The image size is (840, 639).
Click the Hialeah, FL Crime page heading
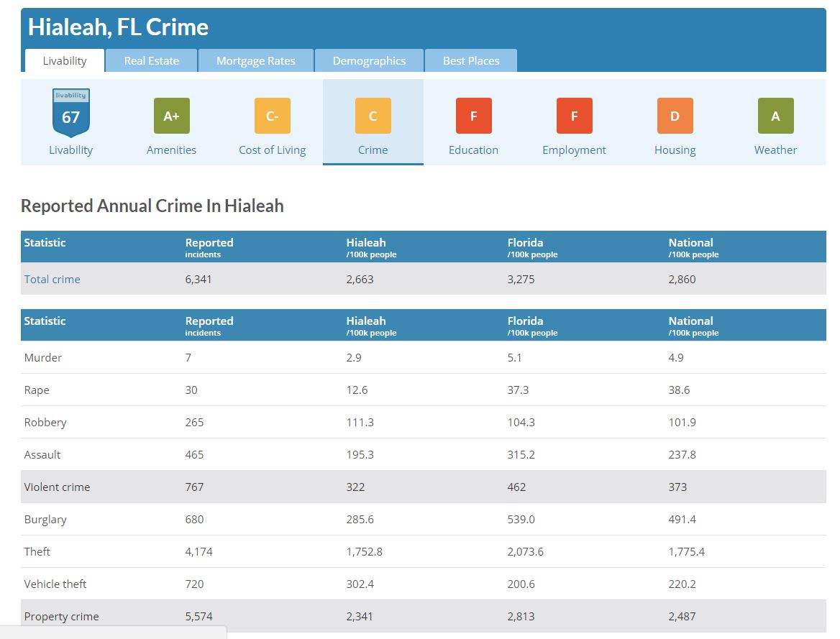click(119, 27)
